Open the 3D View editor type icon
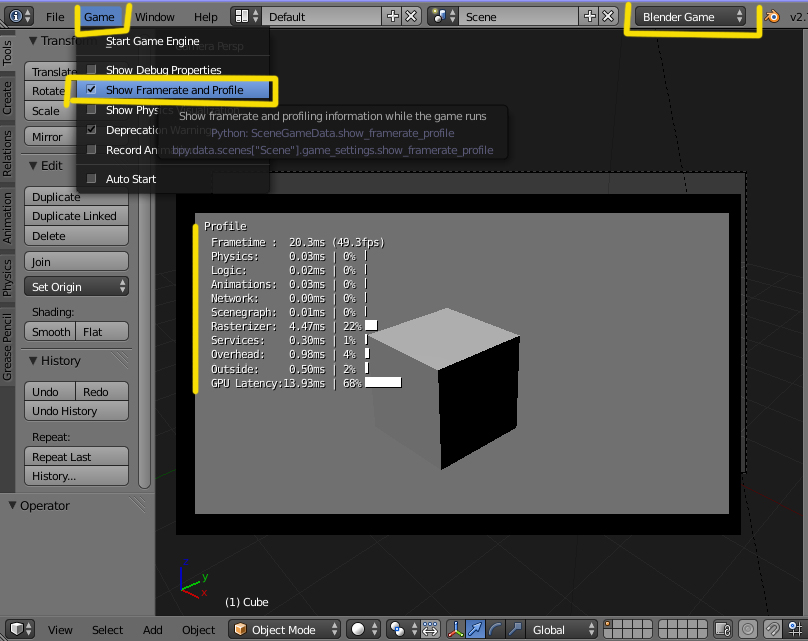 (21, 629)
